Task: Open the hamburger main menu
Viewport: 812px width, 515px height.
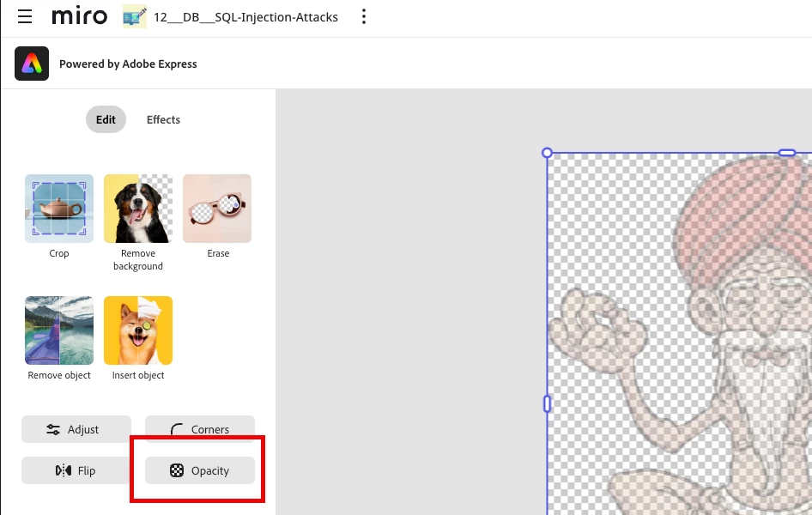Action: point(25,16)
